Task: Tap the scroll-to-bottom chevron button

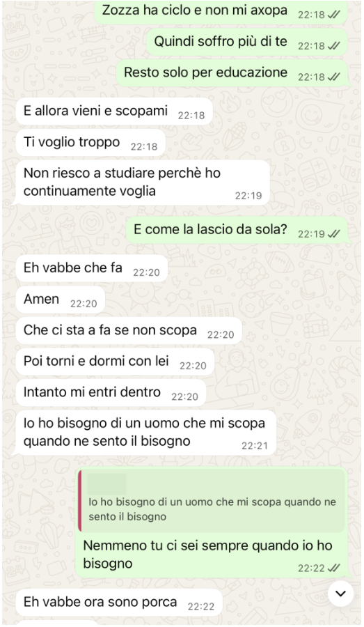Action: 340,594
